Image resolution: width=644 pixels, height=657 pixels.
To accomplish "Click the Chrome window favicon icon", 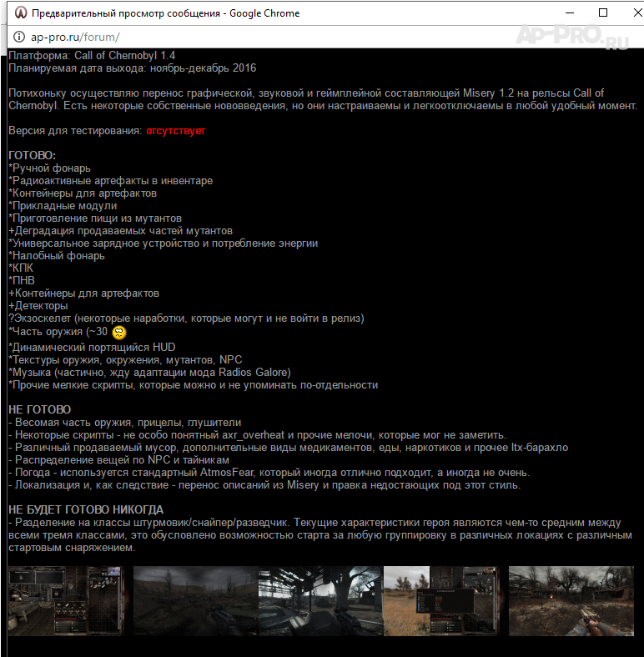I will pos(21,13).
